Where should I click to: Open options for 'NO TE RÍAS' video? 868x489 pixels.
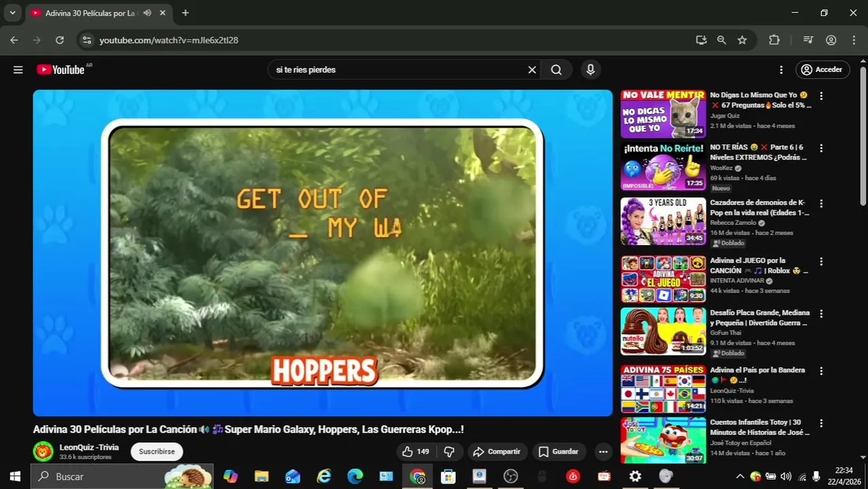point(821,148)
